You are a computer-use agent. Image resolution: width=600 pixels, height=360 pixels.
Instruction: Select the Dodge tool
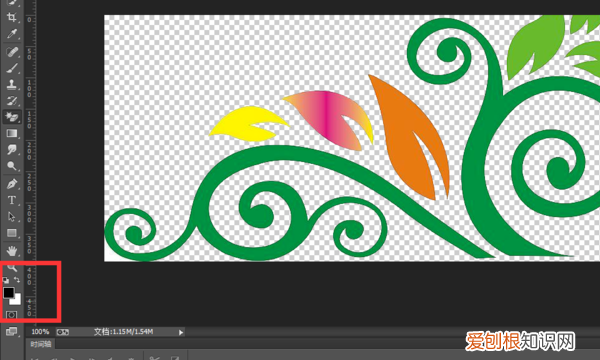12,166
